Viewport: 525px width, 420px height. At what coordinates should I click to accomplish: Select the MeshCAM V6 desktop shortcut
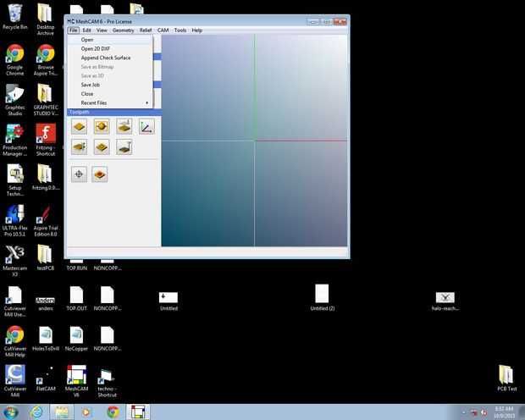pyautogui.click(x=76, y=381)
